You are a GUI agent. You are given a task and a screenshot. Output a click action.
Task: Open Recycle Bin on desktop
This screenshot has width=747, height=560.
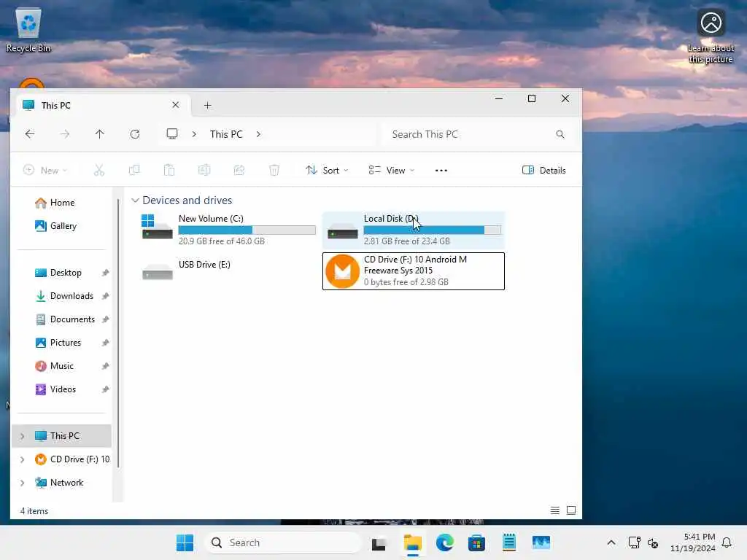coord(28,31)
